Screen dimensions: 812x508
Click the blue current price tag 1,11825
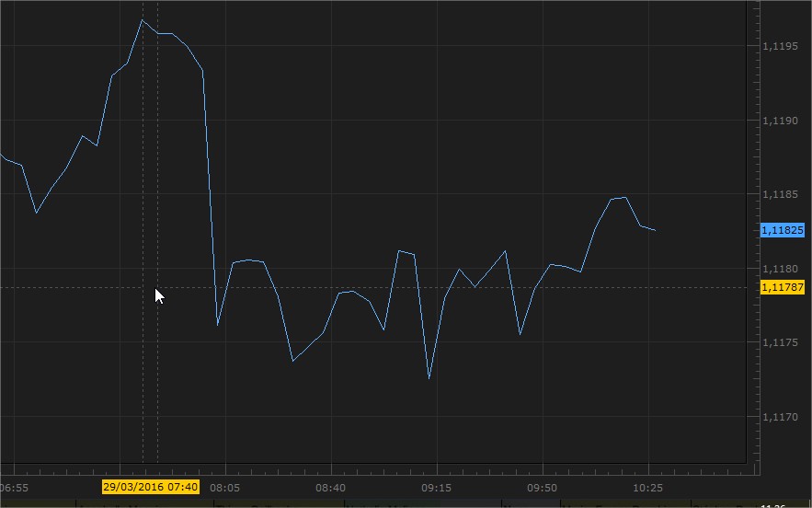(x=782, y=230)
